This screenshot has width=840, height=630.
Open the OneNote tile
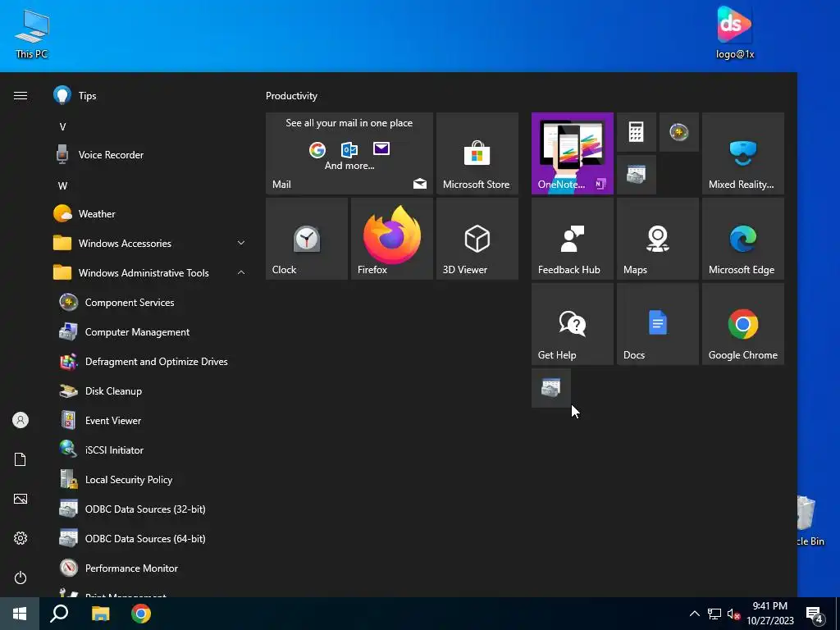coord(572,153)
